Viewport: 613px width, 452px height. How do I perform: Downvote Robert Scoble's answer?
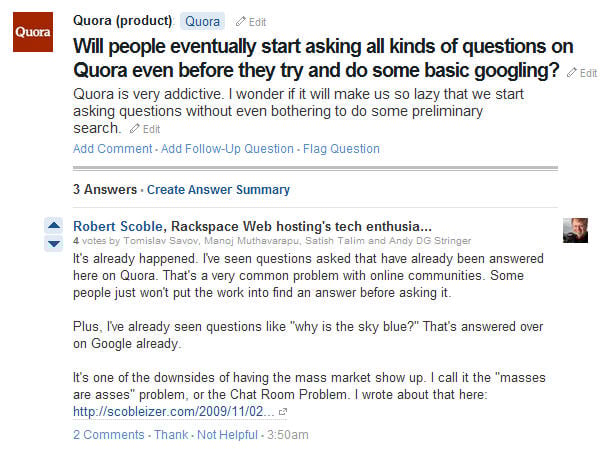click(54, 243)
